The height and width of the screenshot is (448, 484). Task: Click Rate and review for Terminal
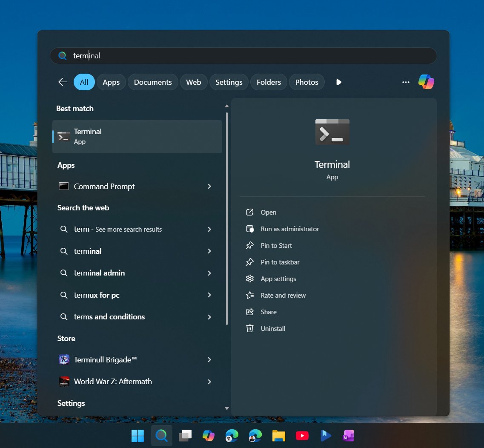click(283, 295)
